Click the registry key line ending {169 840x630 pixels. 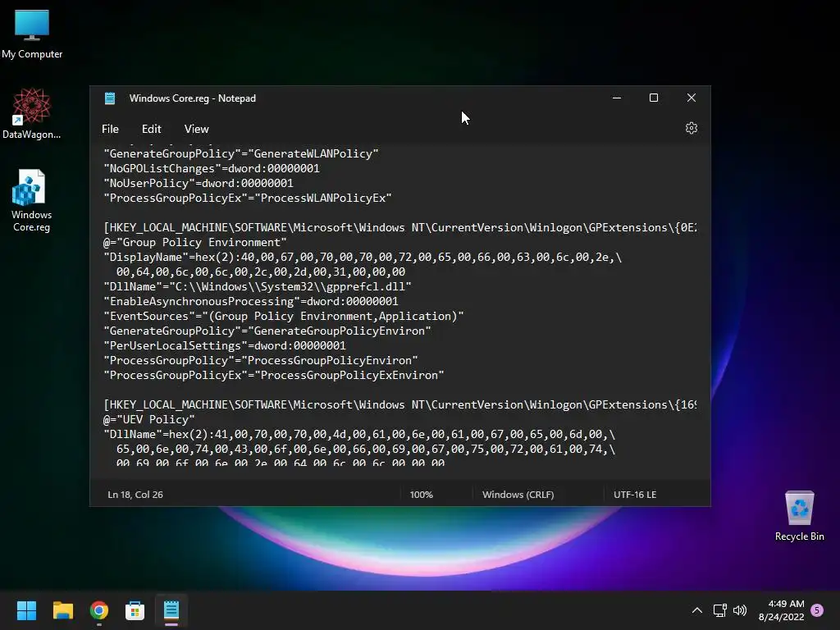(x=400, y=405)
